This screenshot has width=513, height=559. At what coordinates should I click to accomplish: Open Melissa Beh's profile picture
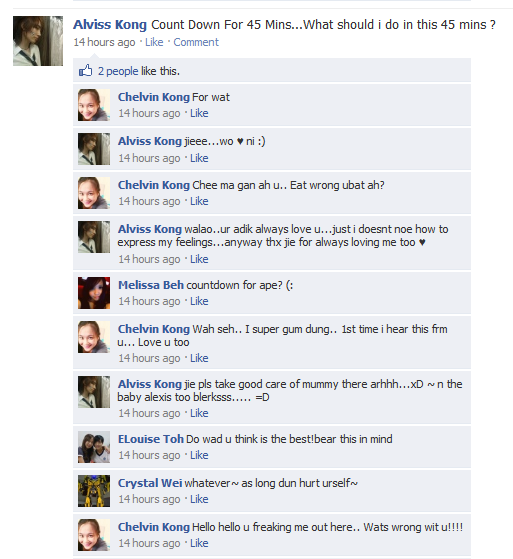tap(94, 293)
